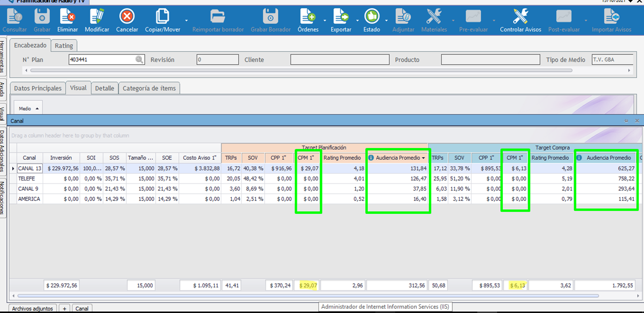Click the plus button beside Archivos adjuntos
This screenshot has width=644, height=313.
[64, 308]
